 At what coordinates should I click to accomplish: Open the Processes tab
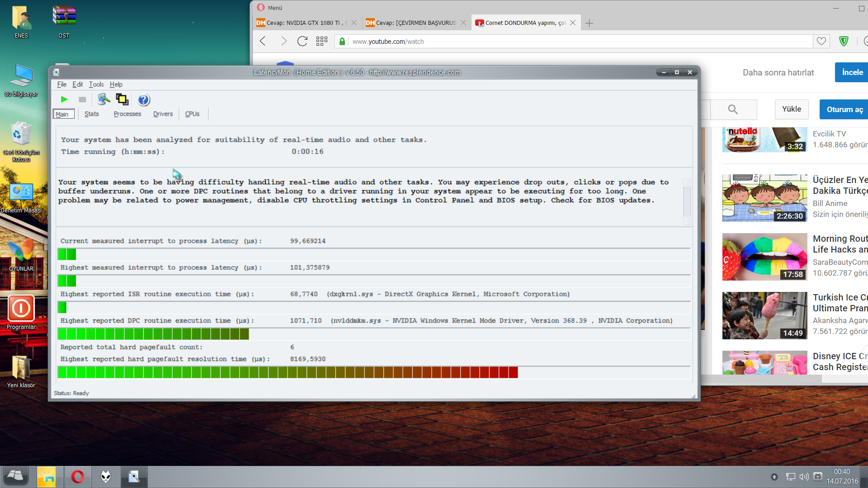point(127,114)
